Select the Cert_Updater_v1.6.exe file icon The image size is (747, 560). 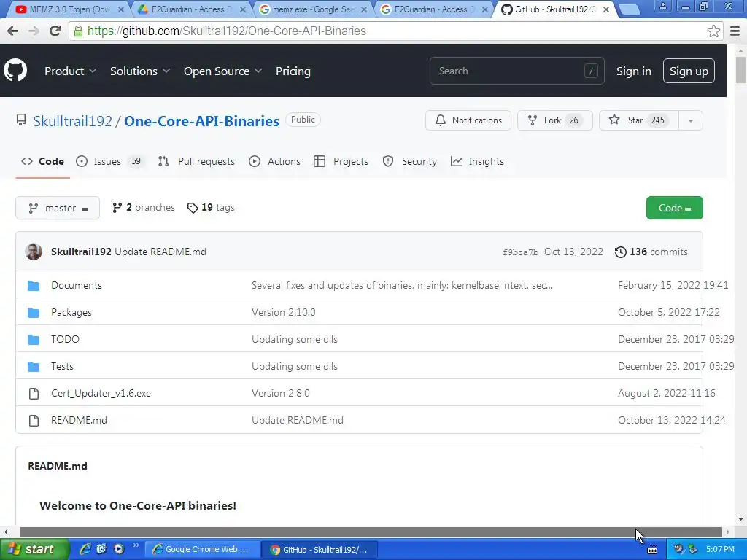[34, 393]
